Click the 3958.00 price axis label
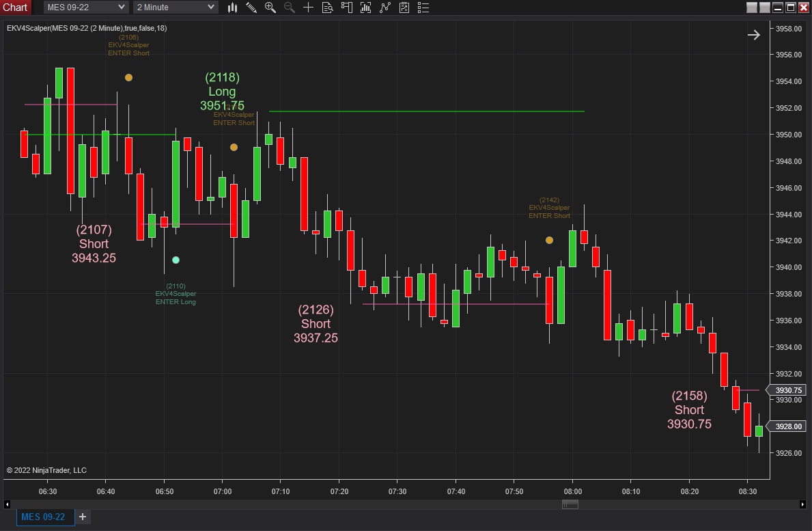Viewport: 812px width, 531px height. tap(788, 29)
